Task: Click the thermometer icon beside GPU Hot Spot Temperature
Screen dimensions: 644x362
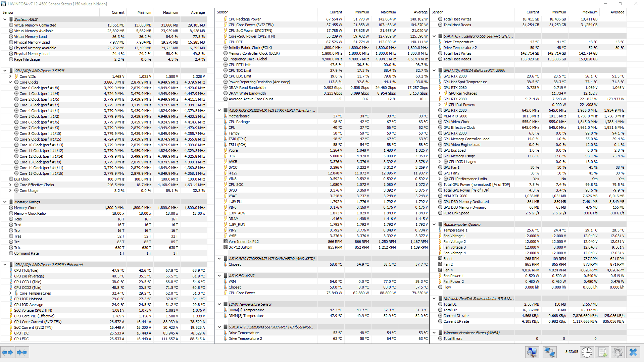Action: [x=440, y=82]
